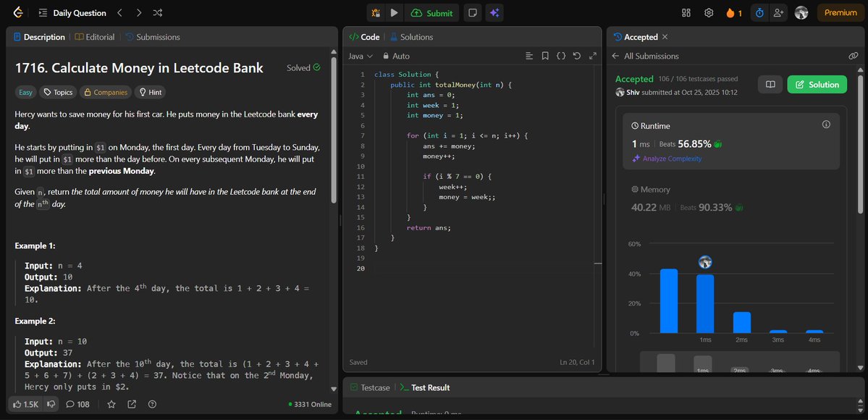Submit the solution
The height and width of the screenshot is (420, 868).
click(431, 13)
